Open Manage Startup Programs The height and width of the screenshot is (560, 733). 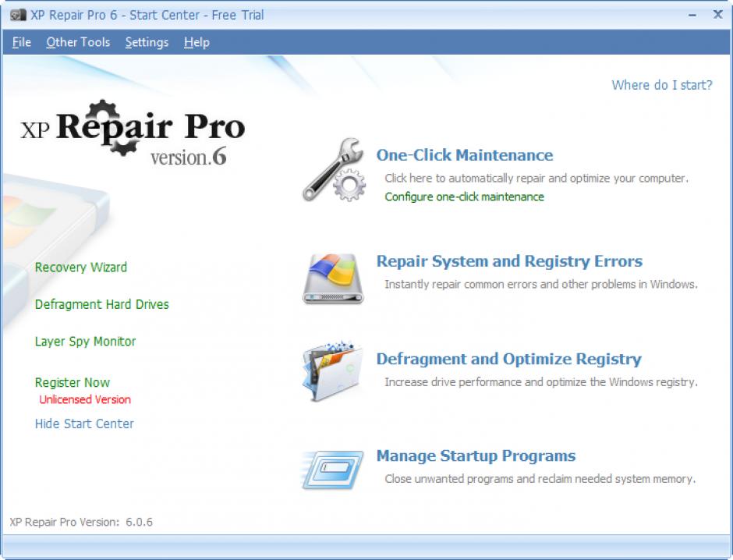[476, 455]
